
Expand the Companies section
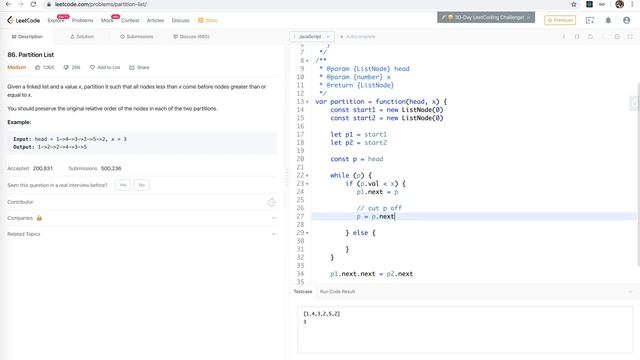click(x=273, y=218)
